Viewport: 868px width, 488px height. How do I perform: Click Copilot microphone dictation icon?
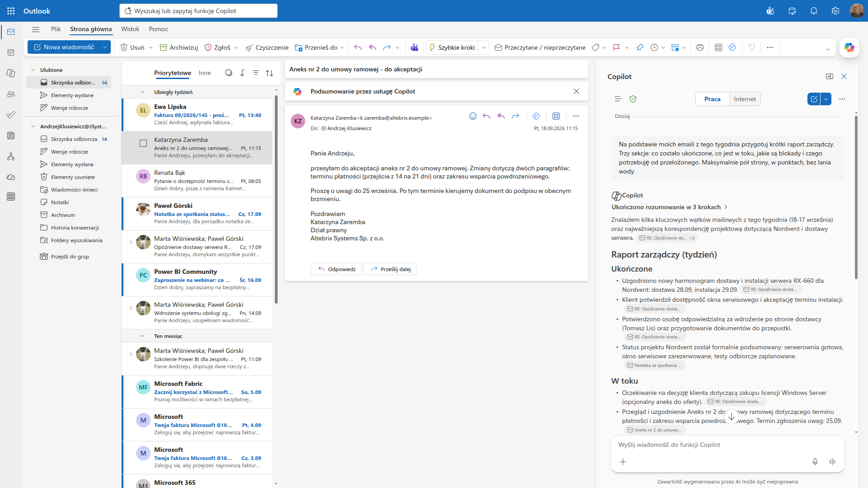click(x=815, y=462)
